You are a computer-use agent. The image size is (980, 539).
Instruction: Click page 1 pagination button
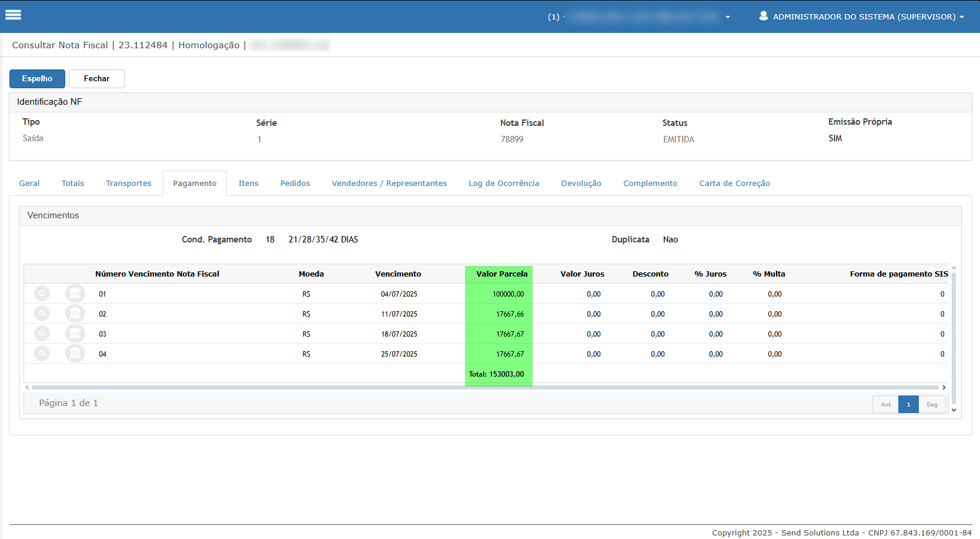pyautogui.click(x=908, y=404)
